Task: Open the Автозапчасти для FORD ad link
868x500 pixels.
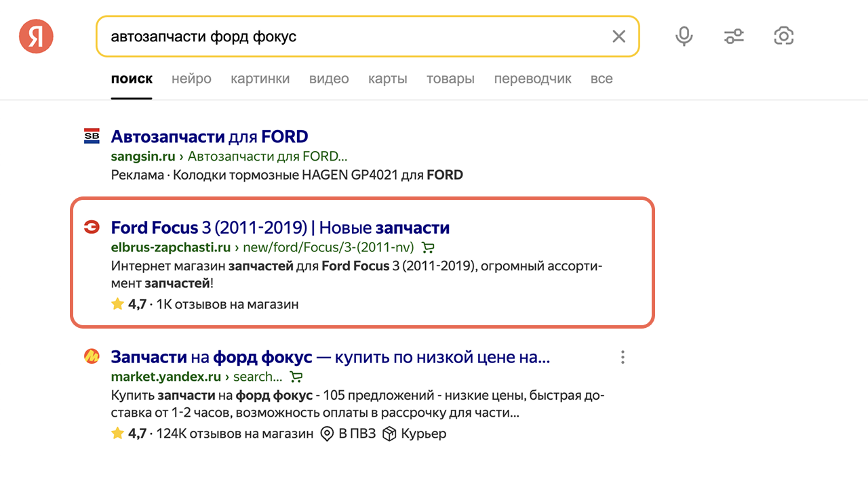Action: pyautogui.click(x=210, y=136)
